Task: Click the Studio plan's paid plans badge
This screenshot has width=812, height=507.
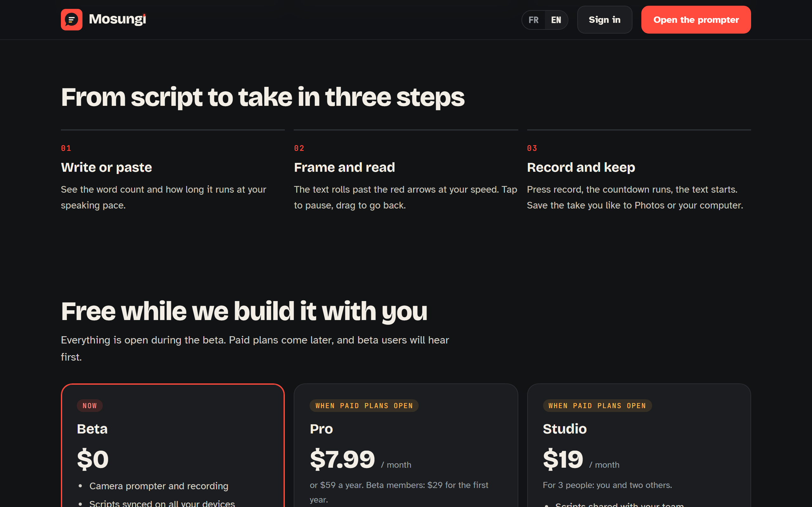Action: coord(597,406)
